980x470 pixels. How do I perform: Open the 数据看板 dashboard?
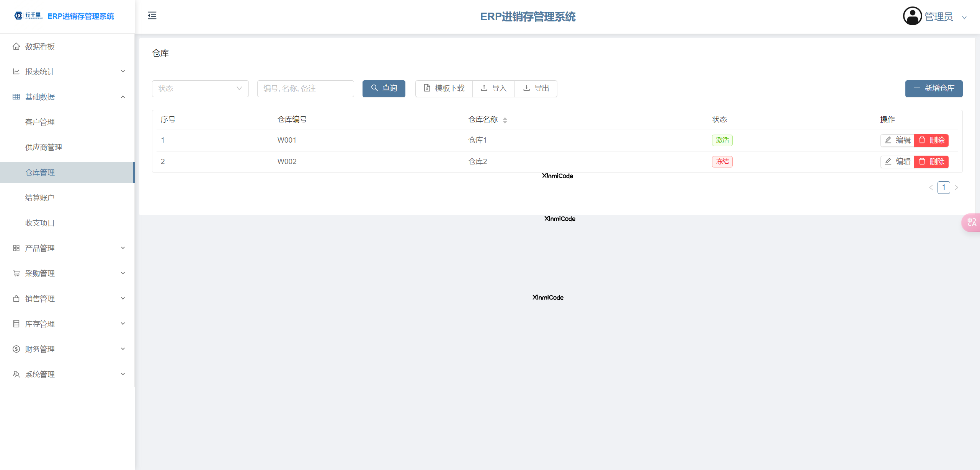(39, 46)
